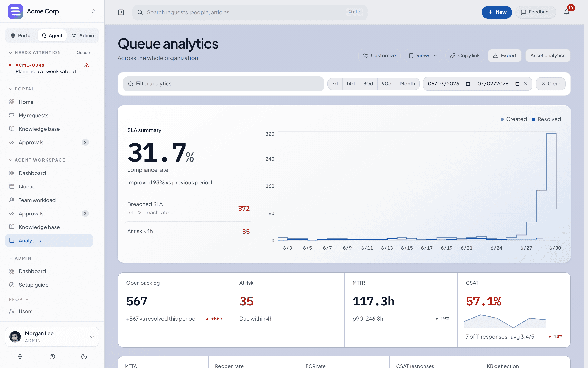This screenshot has width=588, height=368.
Task: Clear the date range with the X
Action: tap(526, 84)
